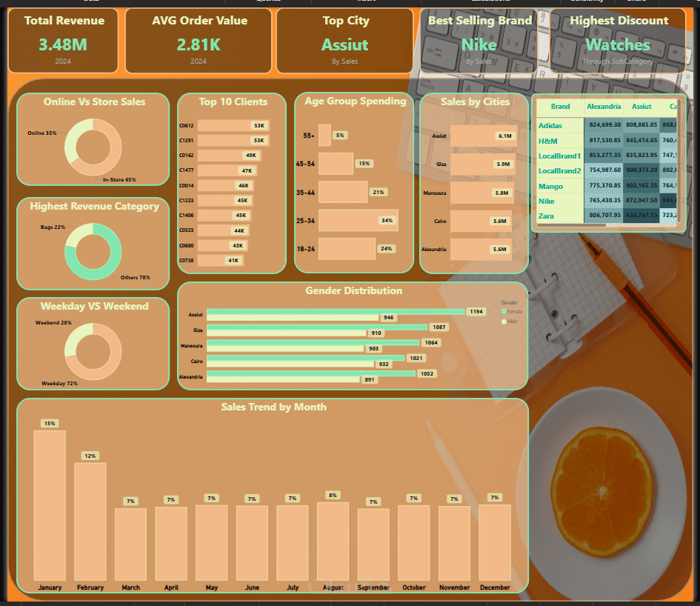This screenshot has height=606, width=700.
Task: Select the 18-24 age group bar
Action: click(347, 248)
